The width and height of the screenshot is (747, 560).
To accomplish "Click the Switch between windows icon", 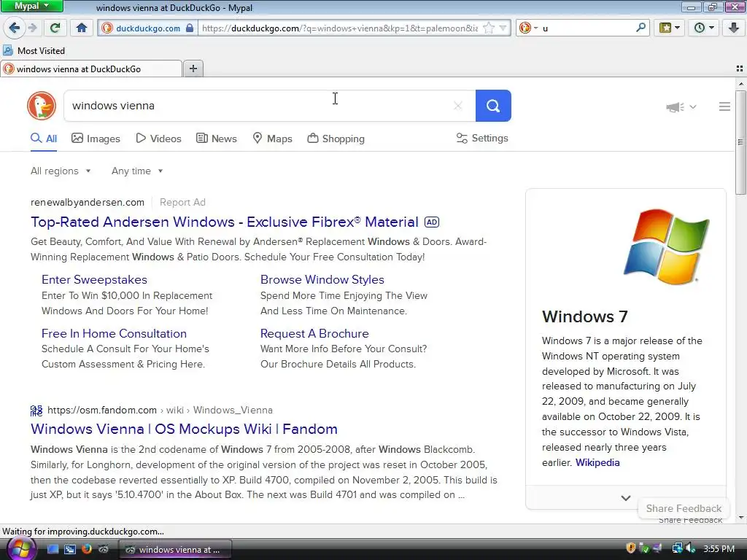I will (69, 549).
